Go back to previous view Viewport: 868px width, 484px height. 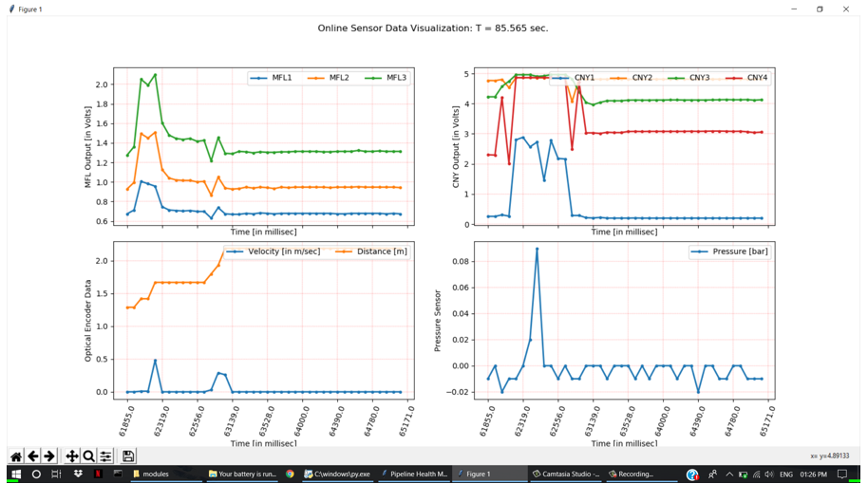point(33,456)
